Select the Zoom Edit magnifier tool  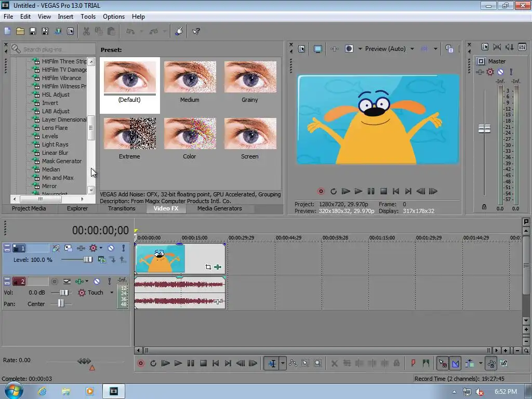317,363
